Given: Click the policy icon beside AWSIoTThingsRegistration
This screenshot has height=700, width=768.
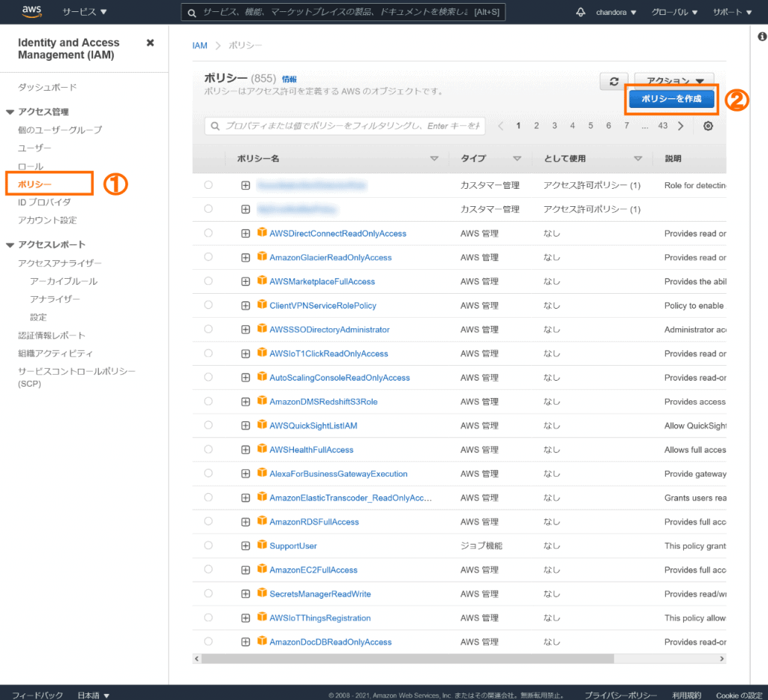Looking at the screenshot, I should coord(262,616).
